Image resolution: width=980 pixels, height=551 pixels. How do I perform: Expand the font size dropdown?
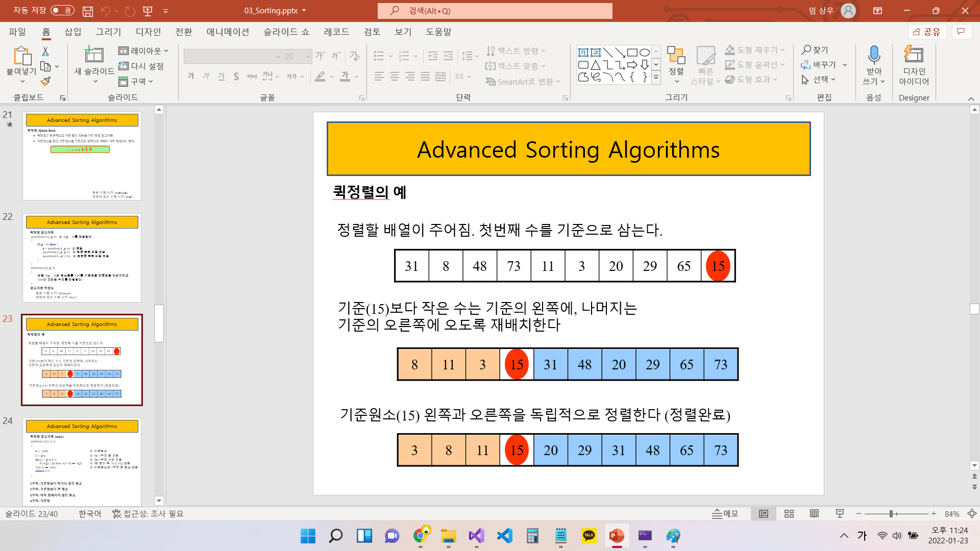(308, 57)
